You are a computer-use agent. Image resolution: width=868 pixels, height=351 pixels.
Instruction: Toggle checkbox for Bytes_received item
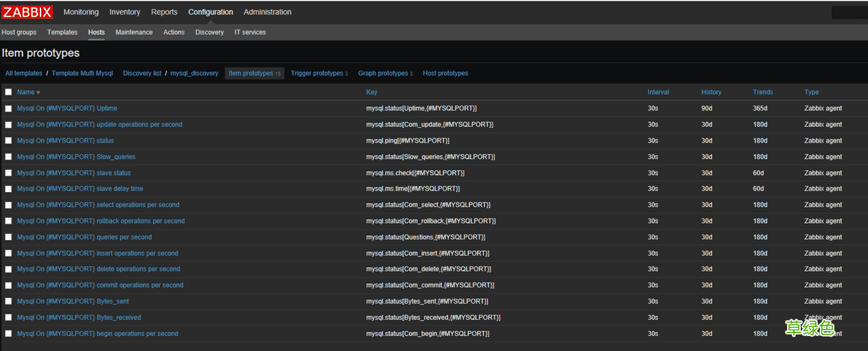8,317
